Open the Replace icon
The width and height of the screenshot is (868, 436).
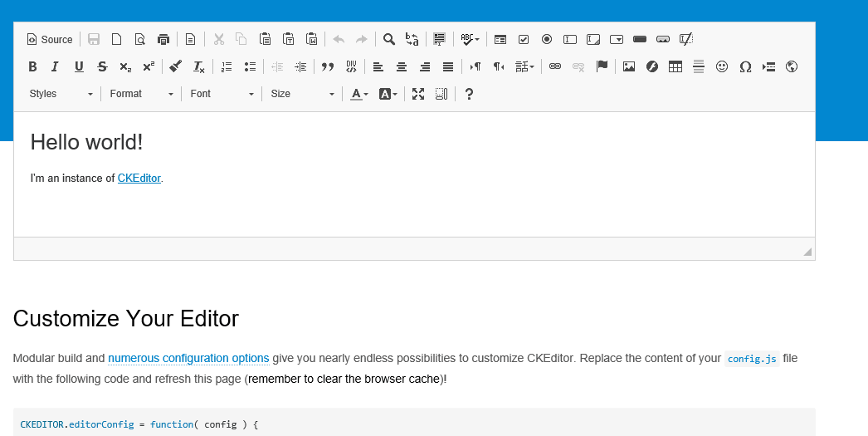(x=412, y=39)
